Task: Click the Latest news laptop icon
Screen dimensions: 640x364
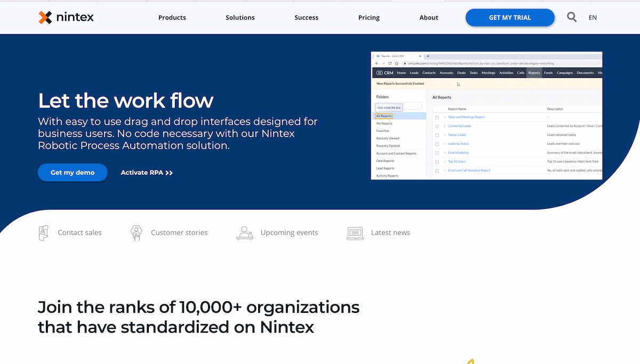Action: coord(355,233)
